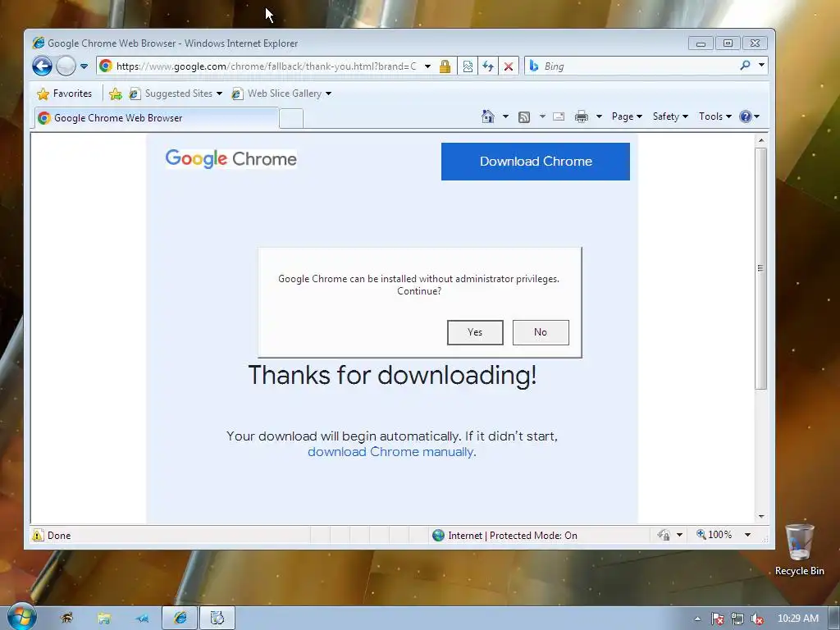Show hidden tray icons arrow
The height and width of the screenshot is (630, 840).
click(697, 619)
